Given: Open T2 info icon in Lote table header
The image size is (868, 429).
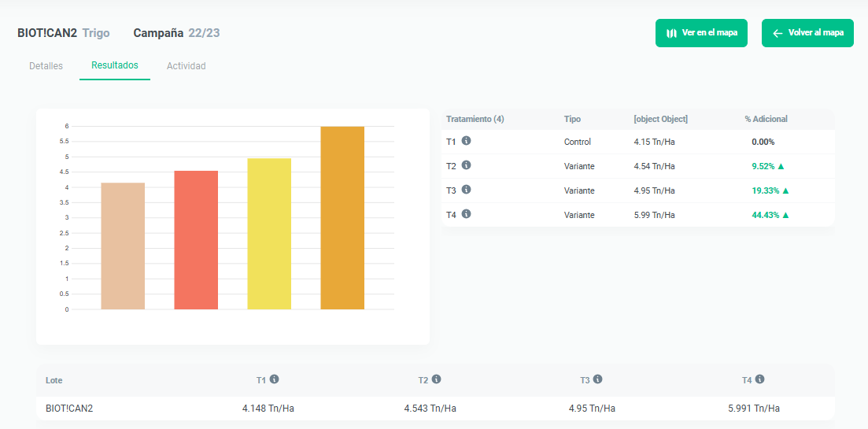Looking at the screenshot, I should point(436,379).
